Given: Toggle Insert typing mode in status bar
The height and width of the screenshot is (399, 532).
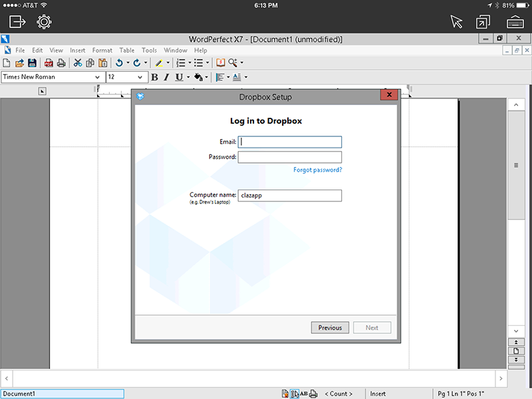Looking at the screenshot, I should pos(378,394).
